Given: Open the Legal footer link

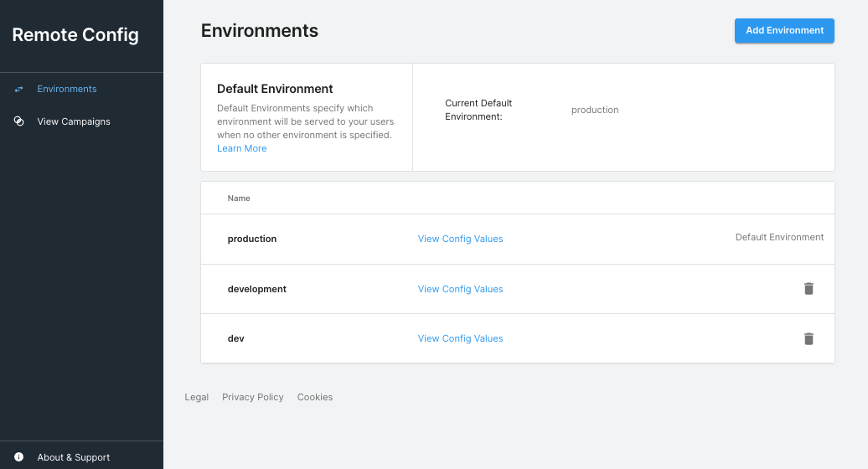Looking at the screenshot, I should tap(197, 397).
